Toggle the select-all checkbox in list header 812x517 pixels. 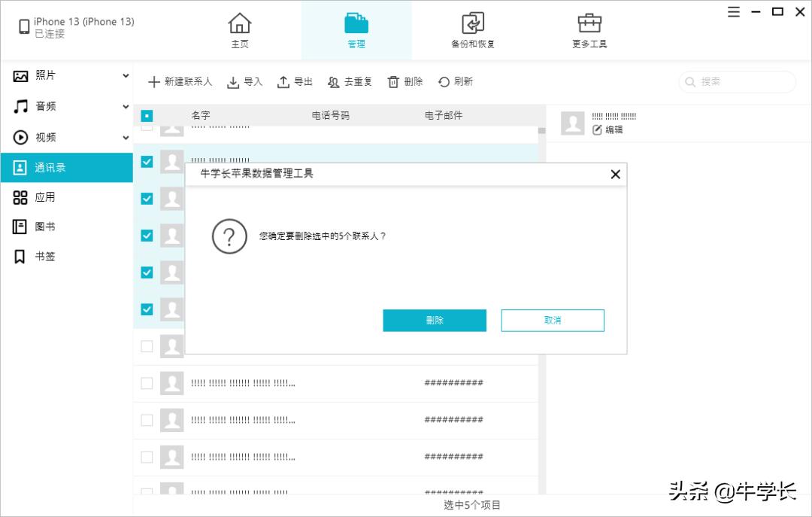click(147, 115)
